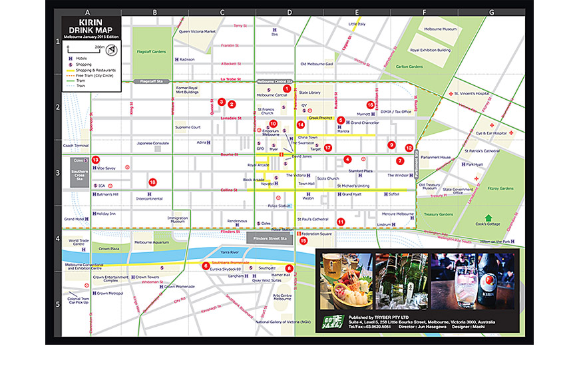
Task: Select red marker 6 on Southbank Promenade
Action: tap(206, 266)
